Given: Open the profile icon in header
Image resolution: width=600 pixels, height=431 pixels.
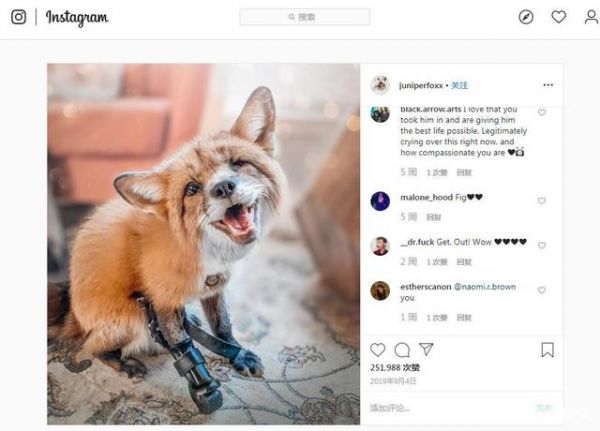Looking at the screenshot, I should coord(591,17).
